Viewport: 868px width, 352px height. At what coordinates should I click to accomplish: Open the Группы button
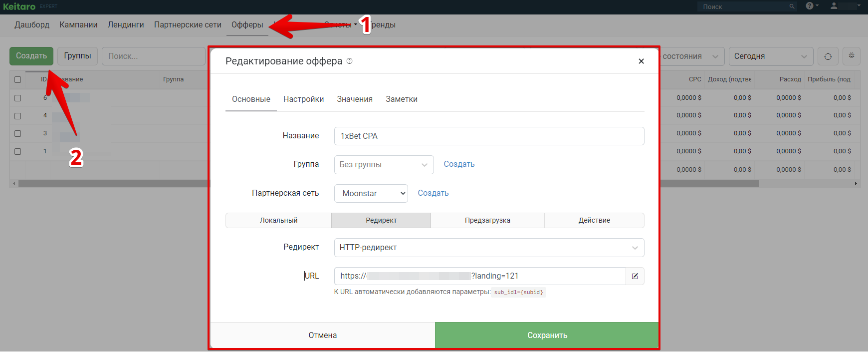click(77, 56)
